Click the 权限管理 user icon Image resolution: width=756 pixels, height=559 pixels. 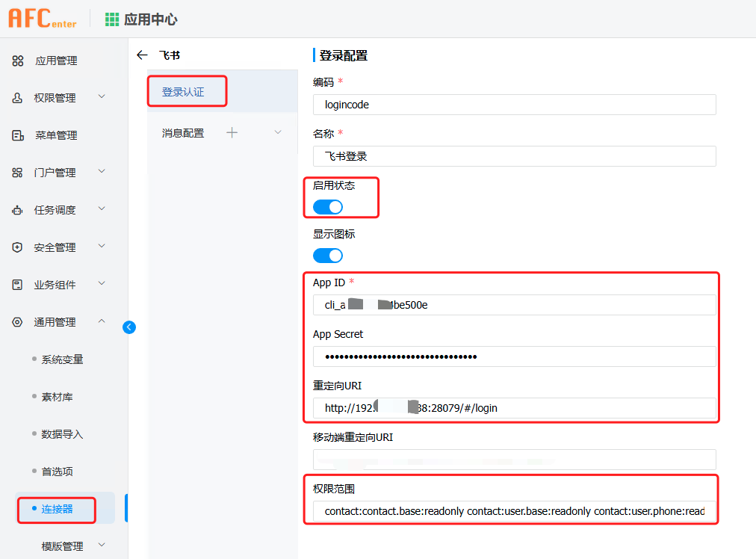(x=17, y=98)
